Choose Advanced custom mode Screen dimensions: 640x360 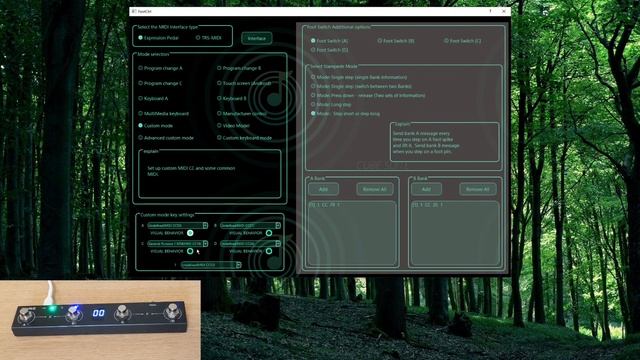166,138
